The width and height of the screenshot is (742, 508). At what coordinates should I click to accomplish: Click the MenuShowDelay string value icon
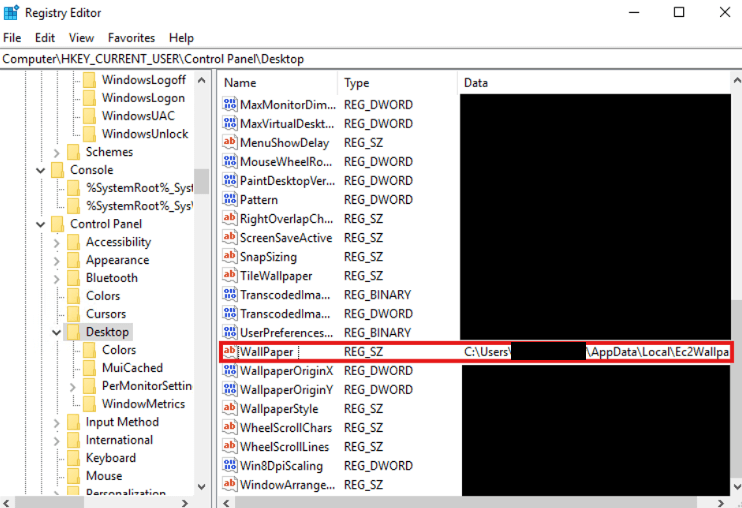click(229, 143)
